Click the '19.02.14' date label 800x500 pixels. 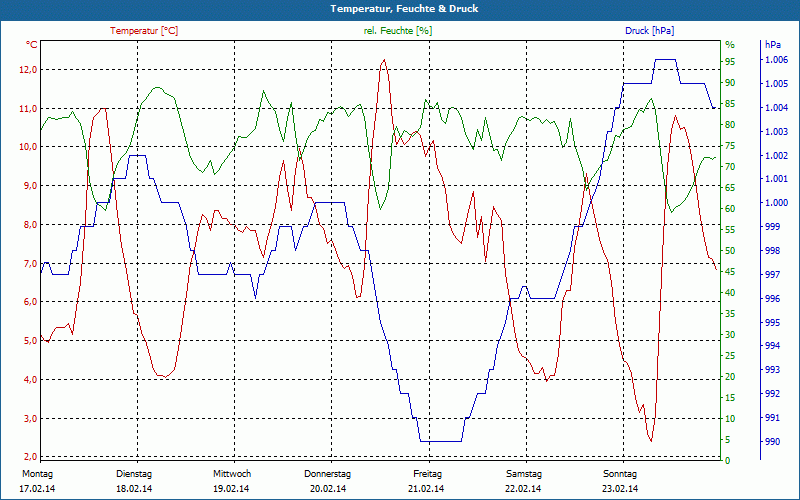point(231,489)
